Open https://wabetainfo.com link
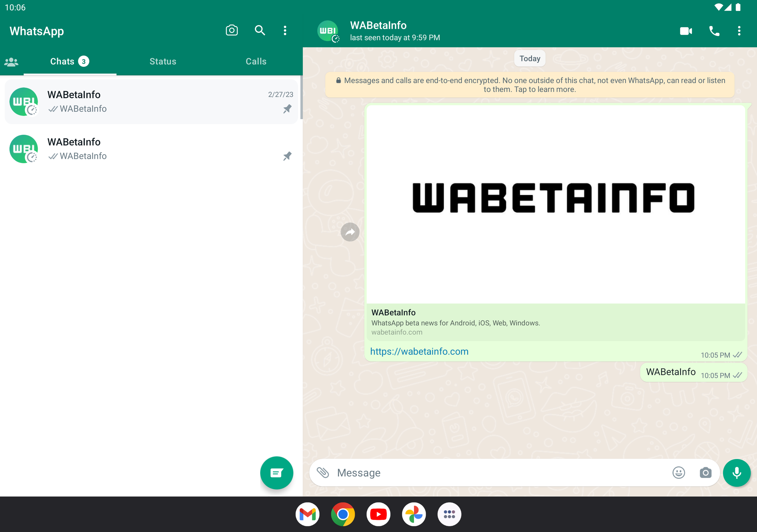Screen dimensions: 757x532 [419, 351]
